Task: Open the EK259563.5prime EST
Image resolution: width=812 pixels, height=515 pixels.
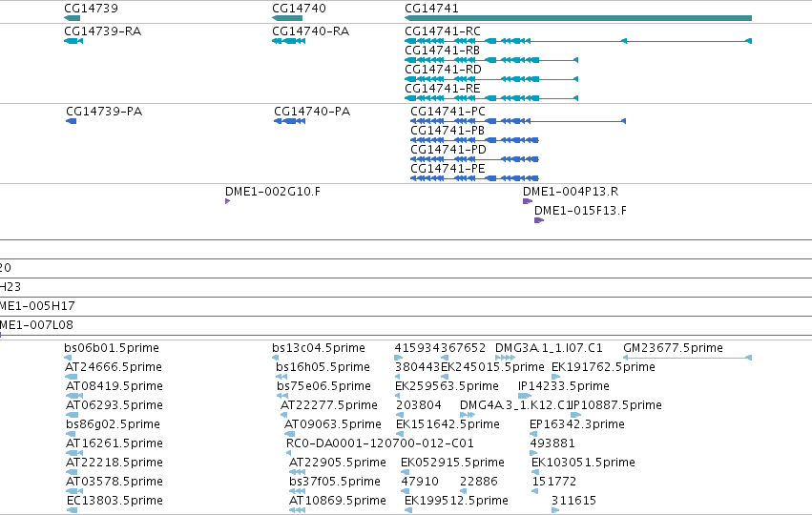Action: tap(447, 386)
